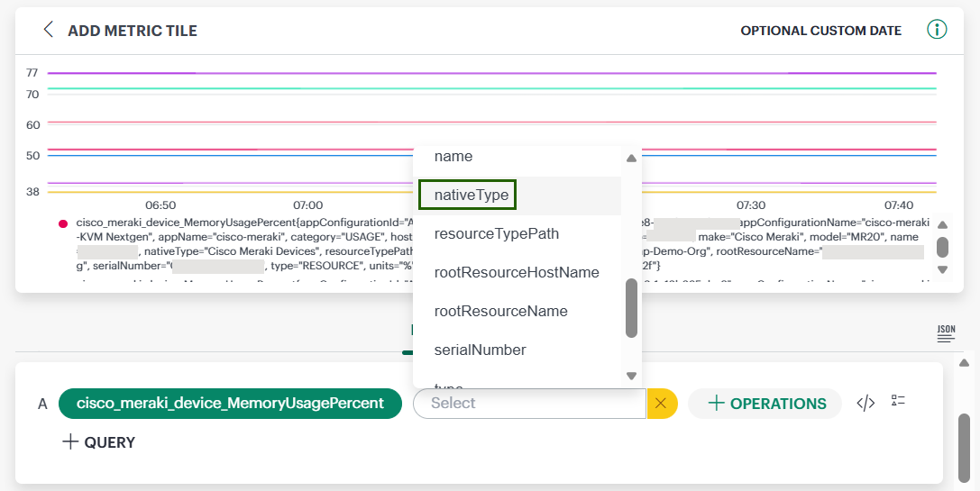
Task: Click the red legend dot for series
Action: tap(63, 223)
